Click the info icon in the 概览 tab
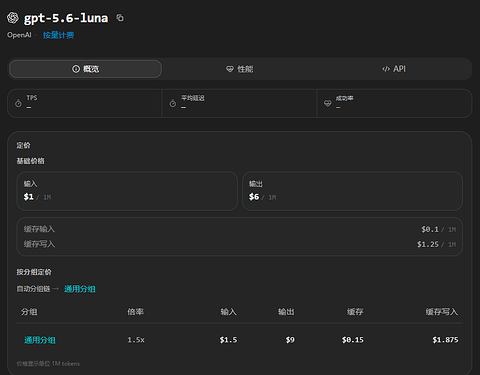 click(x=76, y=69)
